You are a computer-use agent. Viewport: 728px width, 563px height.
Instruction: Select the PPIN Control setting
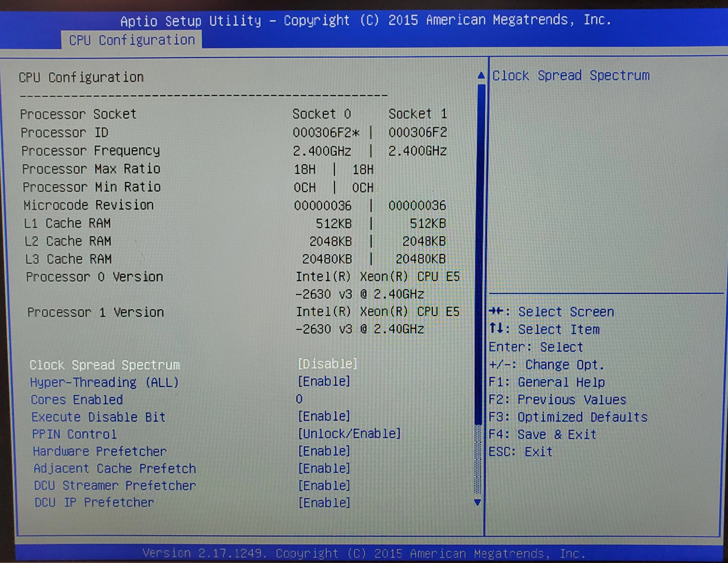click(x=74, y=434)
